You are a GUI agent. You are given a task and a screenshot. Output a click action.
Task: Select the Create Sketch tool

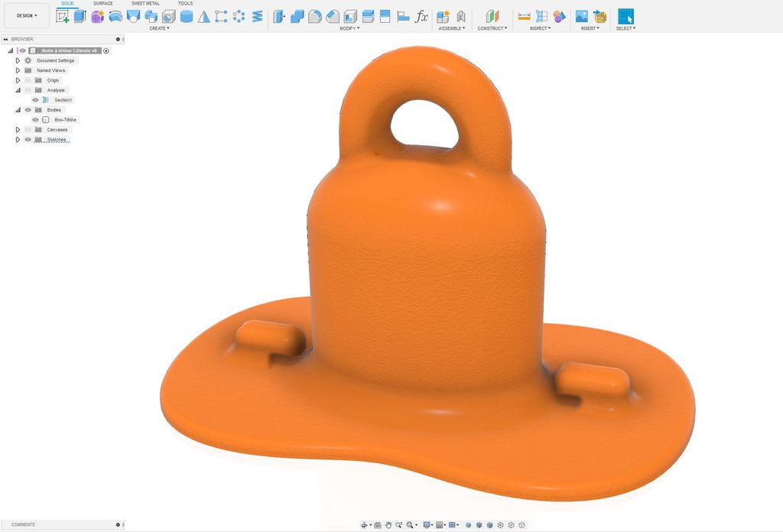coord(63,17)
